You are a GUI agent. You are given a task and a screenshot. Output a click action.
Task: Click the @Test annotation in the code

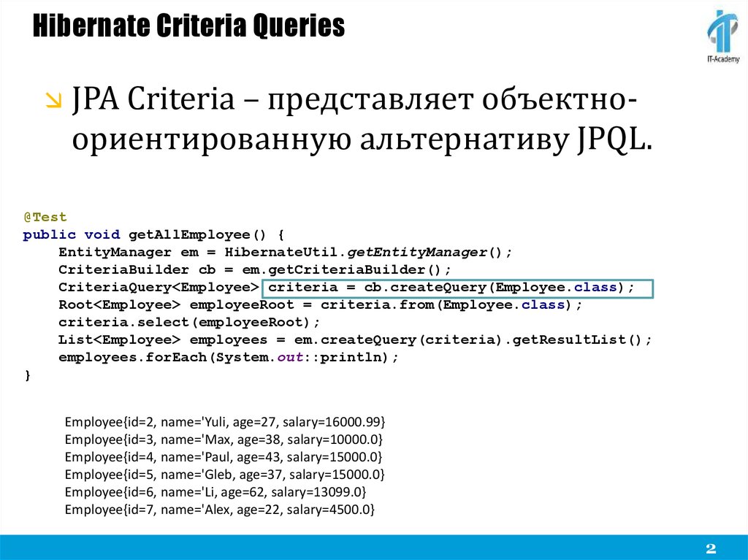click(44, 217)
